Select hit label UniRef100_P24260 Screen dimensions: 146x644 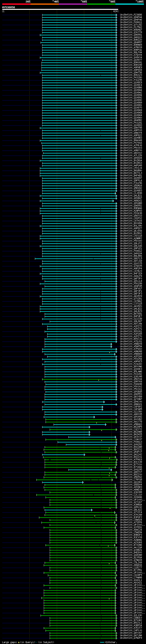coord(131,364)
